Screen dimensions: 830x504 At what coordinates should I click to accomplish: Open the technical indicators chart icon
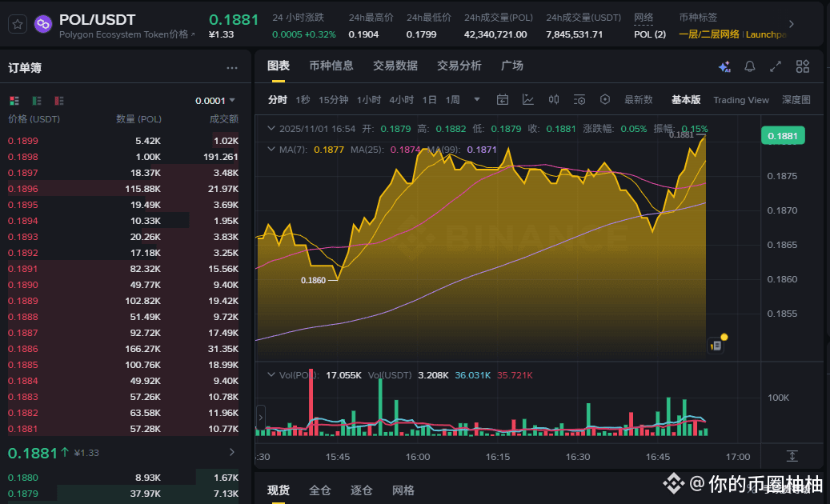pos(527,99)
